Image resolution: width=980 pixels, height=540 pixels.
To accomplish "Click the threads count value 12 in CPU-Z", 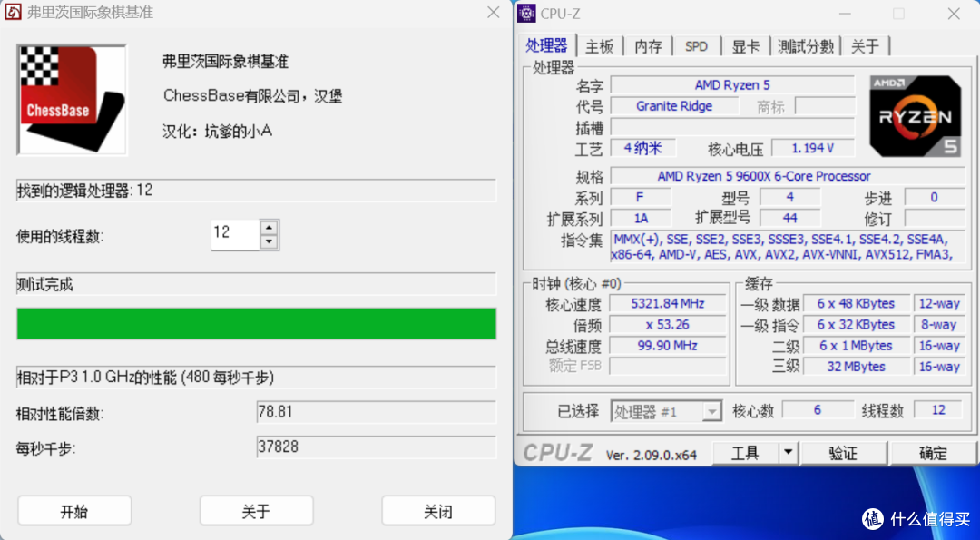I will click(x=939, y=410).
